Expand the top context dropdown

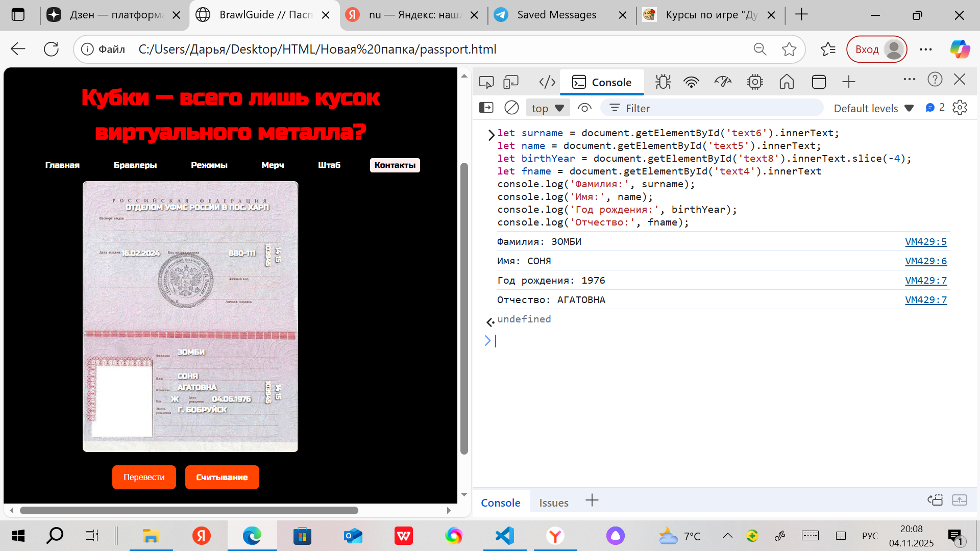[548, 108]
